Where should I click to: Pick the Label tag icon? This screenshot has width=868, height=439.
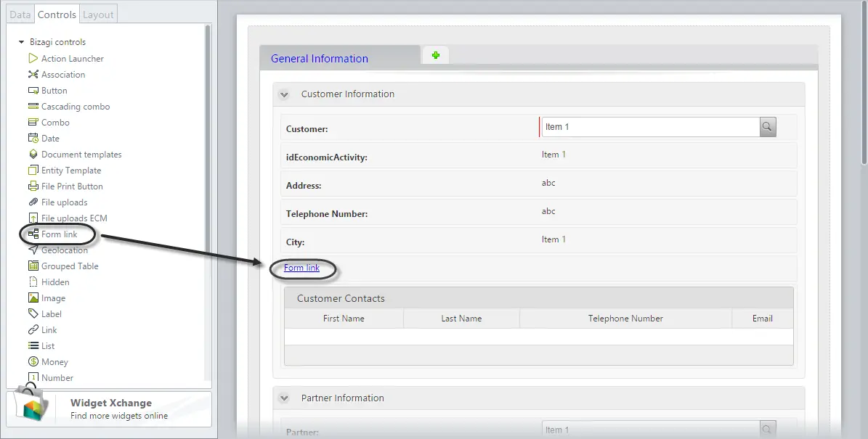[x=33, y=313]
